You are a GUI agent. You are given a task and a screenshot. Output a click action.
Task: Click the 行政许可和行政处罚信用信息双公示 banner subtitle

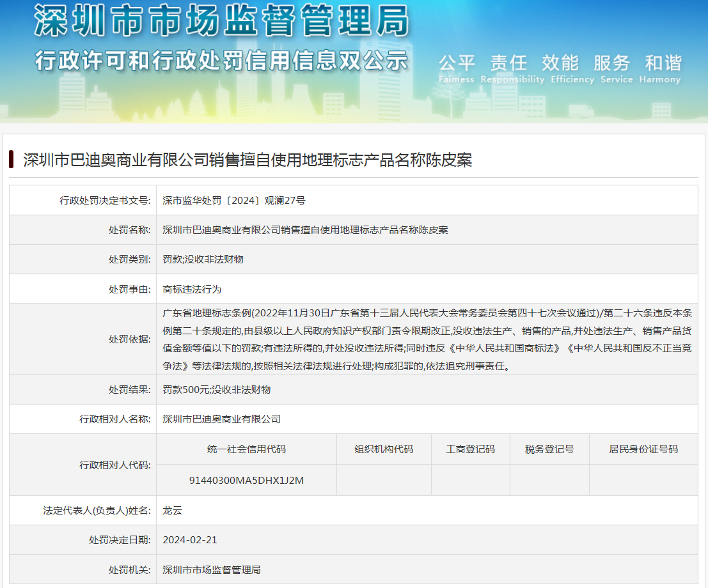pyautogui.click(x=221, y=61)
